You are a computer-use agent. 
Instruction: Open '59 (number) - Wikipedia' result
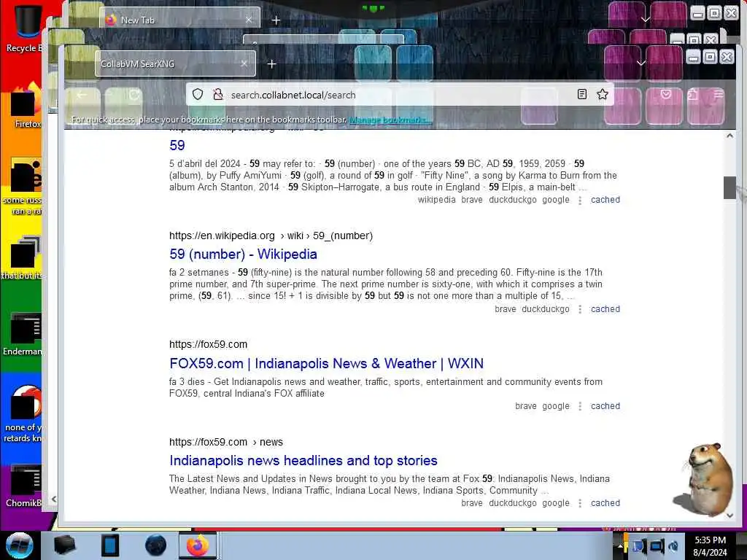click(243, 254)
